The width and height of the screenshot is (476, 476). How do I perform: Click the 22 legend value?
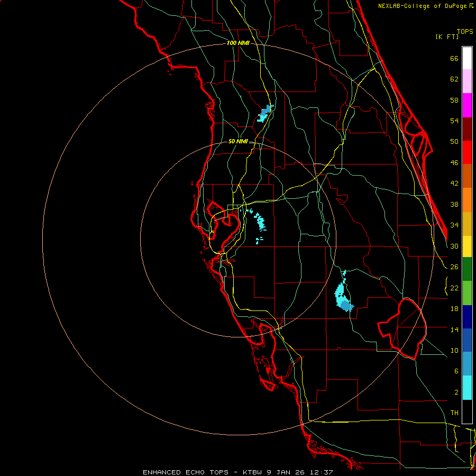(454, 288)
